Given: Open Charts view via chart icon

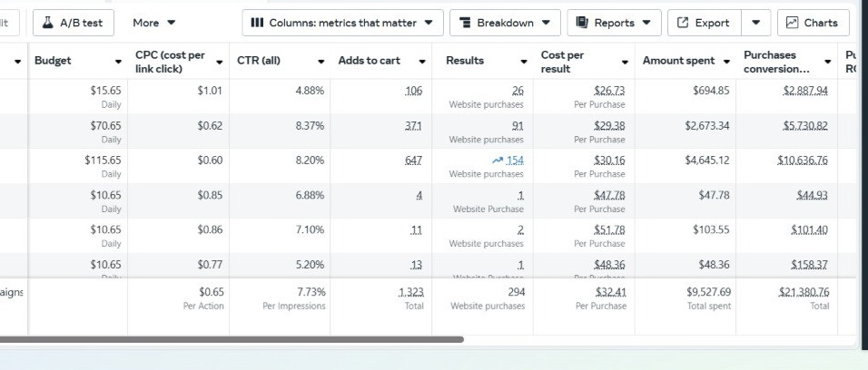Looking at the screenshot, I should (x=793, y=23).
